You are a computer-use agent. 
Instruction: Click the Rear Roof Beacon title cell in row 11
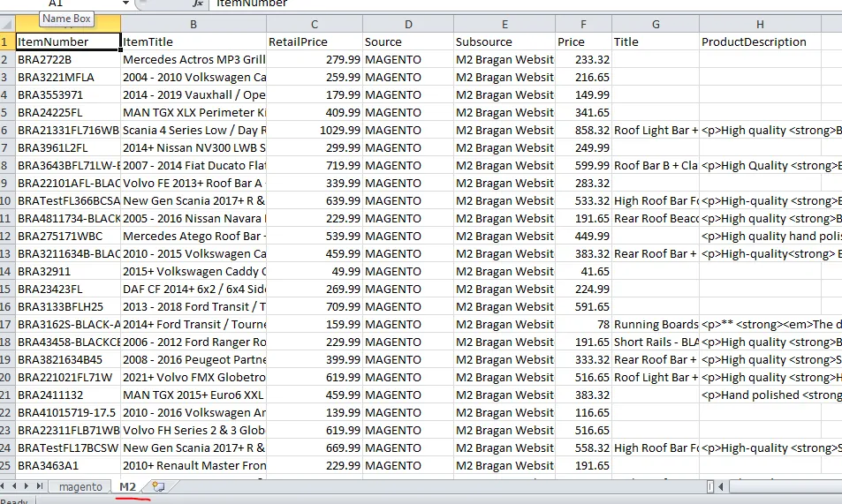coord(656,218)
